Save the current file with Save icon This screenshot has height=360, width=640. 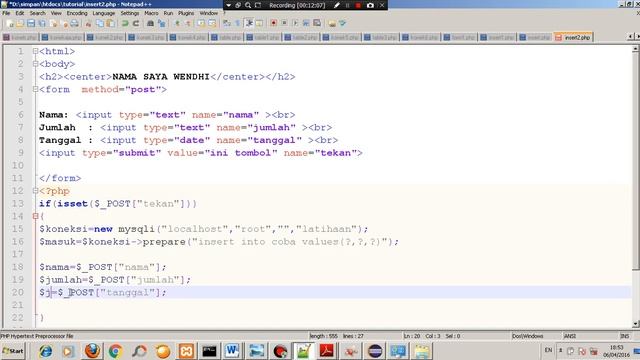pyautogui.click(x=31, y=23)
